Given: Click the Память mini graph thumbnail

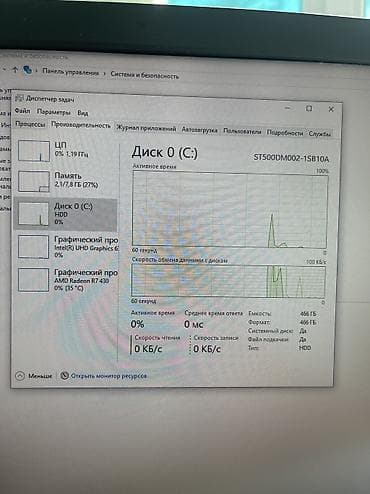Looking at the screenshot, I should click(34, 181).
